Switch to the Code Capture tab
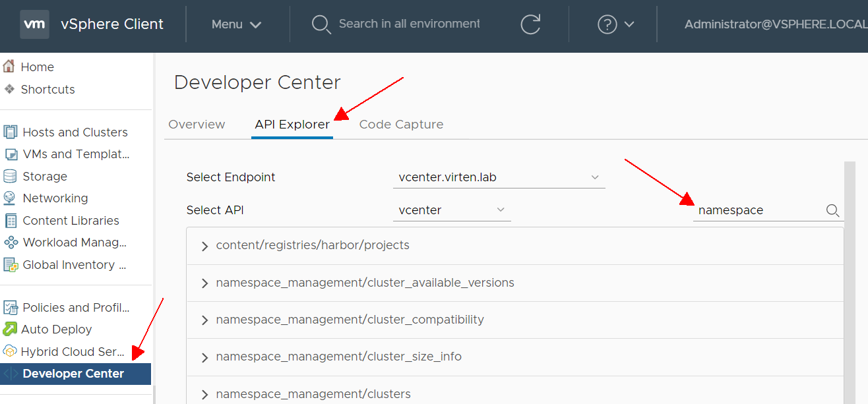Viewport: 868px width, 404px height. (401, 125)
